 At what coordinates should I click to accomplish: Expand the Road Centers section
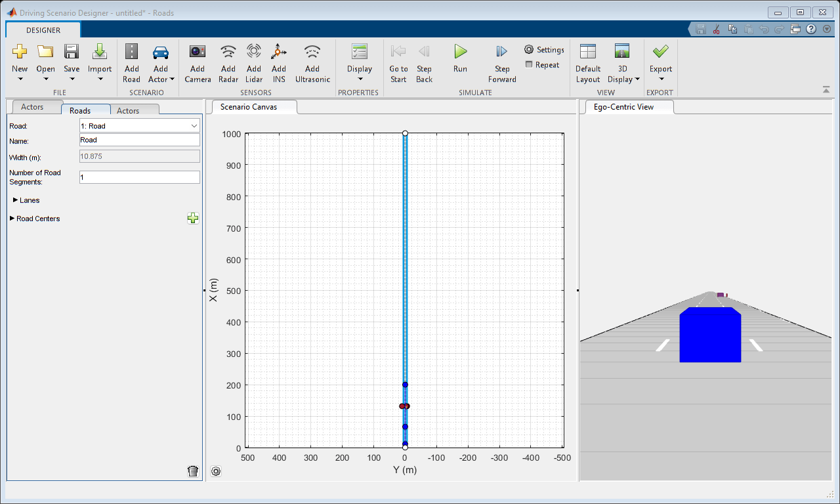[x=12, y=219]
